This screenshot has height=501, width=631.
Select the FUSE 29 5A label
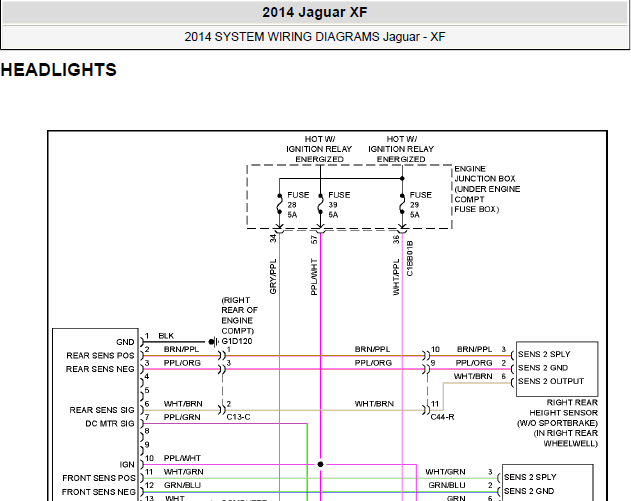(421, 205)
